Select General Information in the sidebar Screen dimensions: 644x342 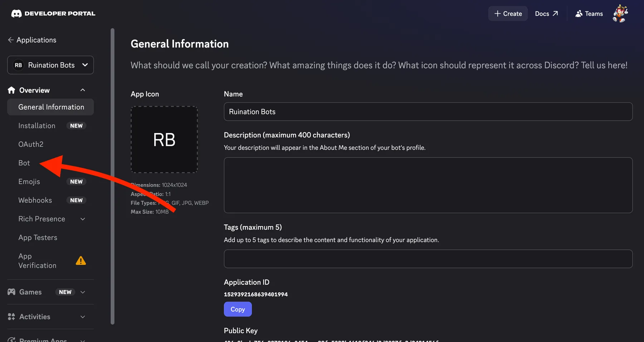click(x=50, y=107)
